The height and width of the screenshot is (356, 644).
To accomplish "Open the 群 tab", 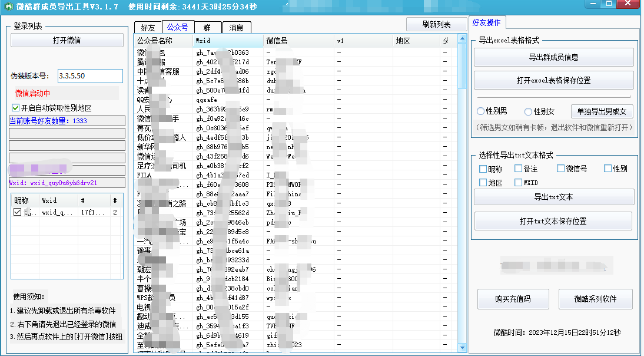I will click(208, 28).
